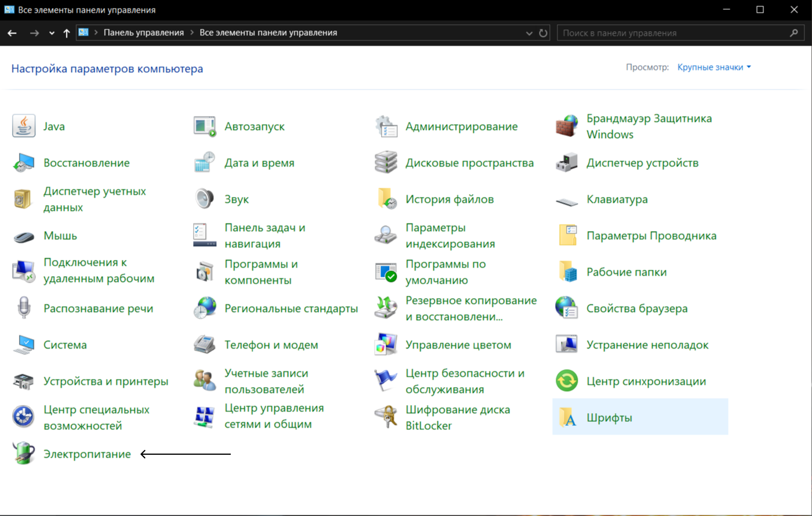This screenshot has width=812, height=516.
Task: Open the Рабочие папки icon
Action: point(567,272)
